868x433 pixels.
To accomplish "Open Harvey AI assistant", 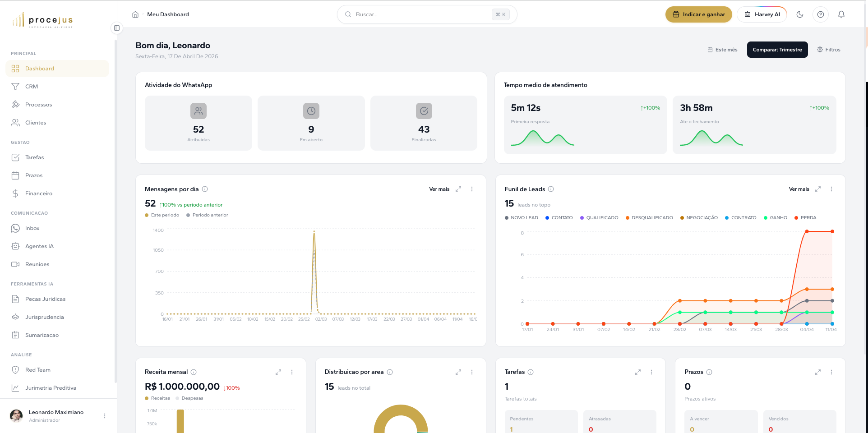I will [762, 14].
